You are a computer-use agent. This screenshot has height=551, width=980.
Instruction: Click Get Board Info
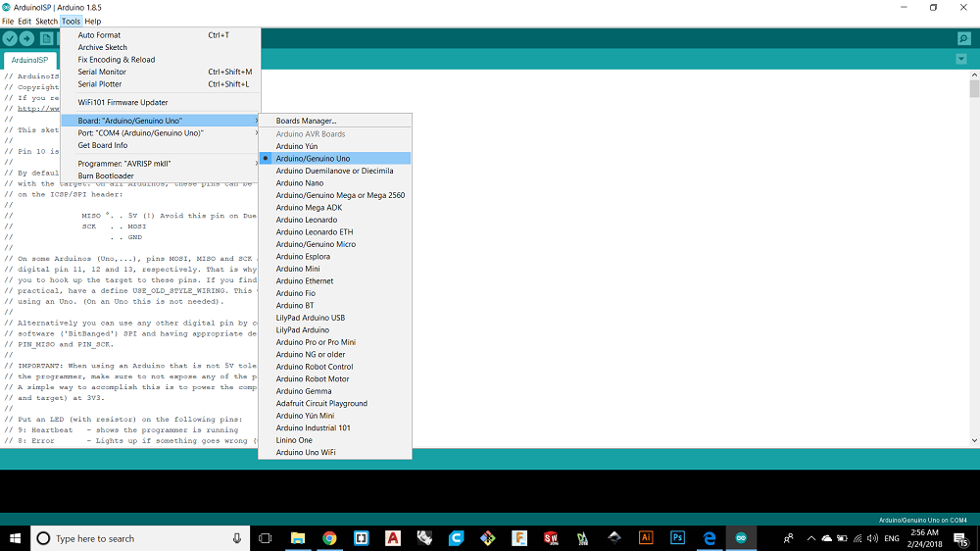pyautogui.click(x=161, y=145)
